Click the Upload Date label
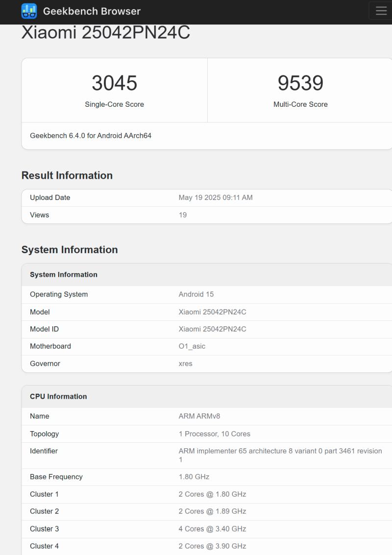The width and height of the screenshot is (392, 555). coord(50,197)
